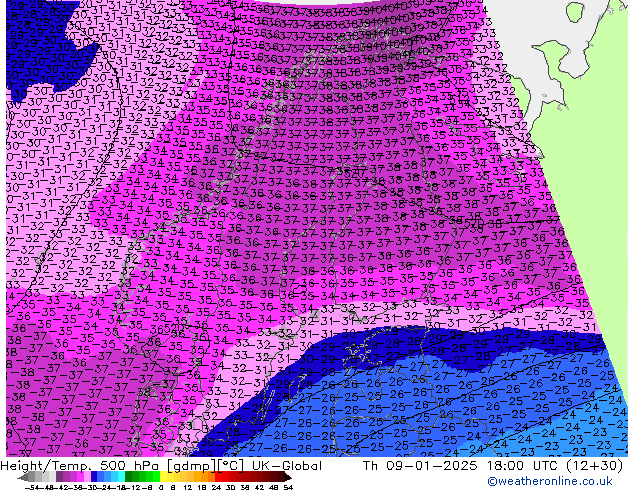
Task: Click the '(12+30)' forecast offset text
Action: coord(594,466)
